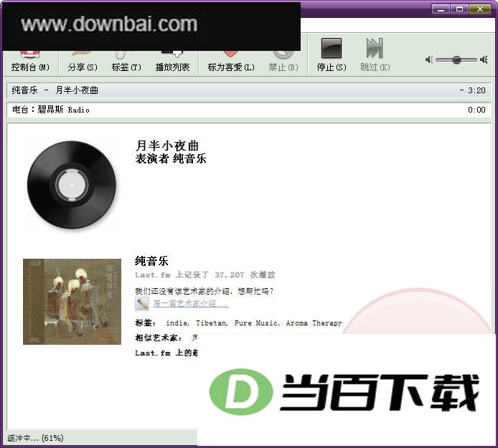498x448 pixels.
Task: Select the indie tag
Action: click(x=177, y=323)
